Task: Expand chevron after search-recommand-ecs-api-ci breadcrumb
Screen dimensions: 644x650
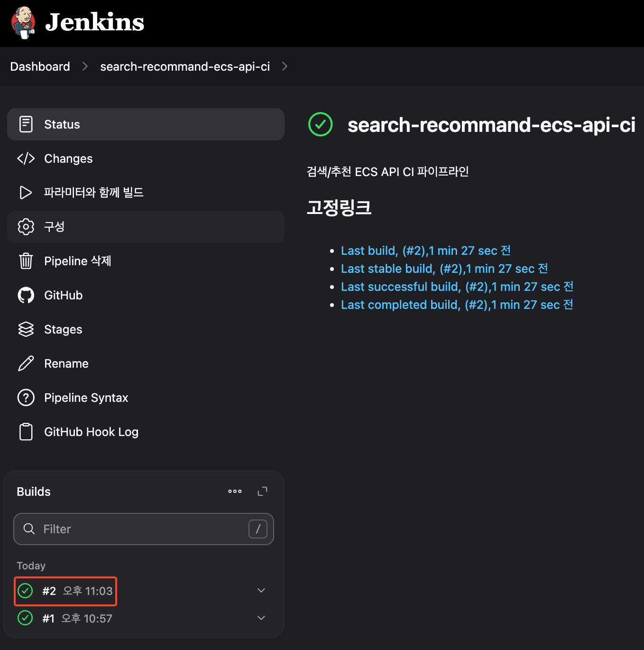Action: coord(285,66)
